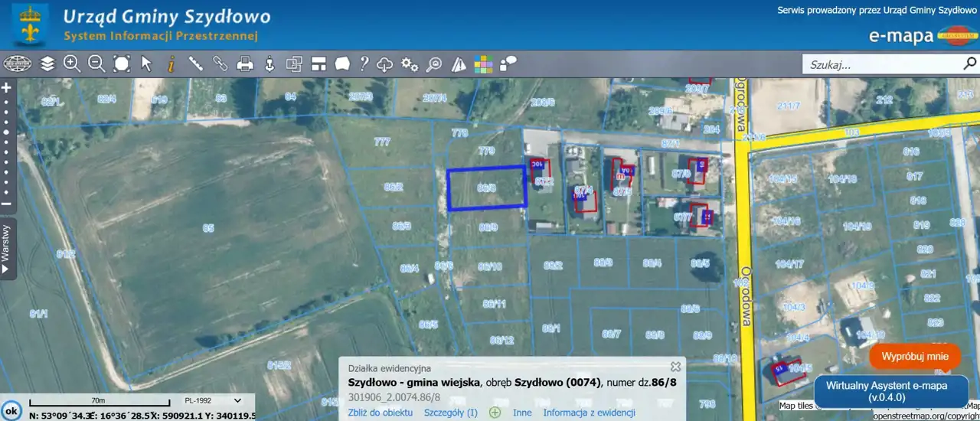Open the user comment feedback tool
This screenshot has width=980, height=421.
pos(507,64)
